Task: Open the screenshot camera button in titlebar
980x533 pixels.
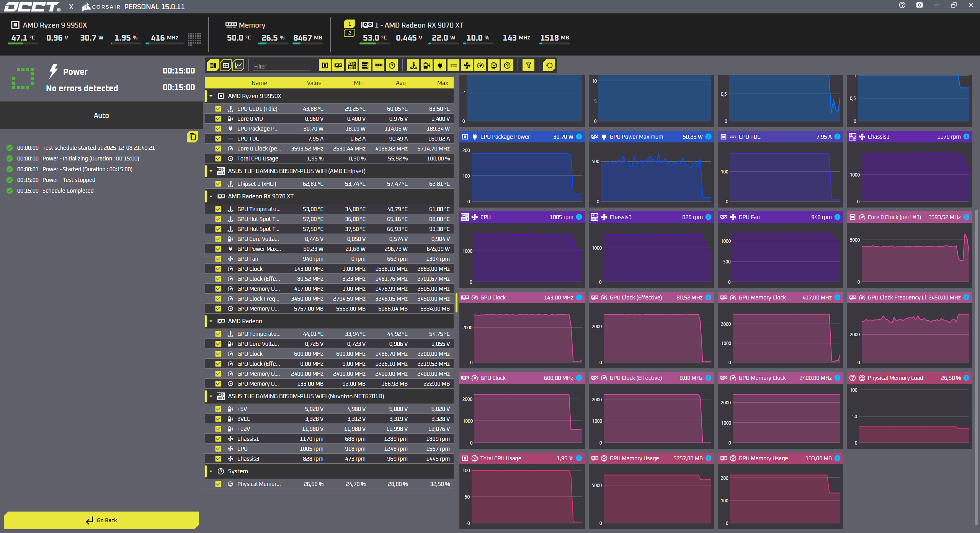Action: click(x=920, y=5)
